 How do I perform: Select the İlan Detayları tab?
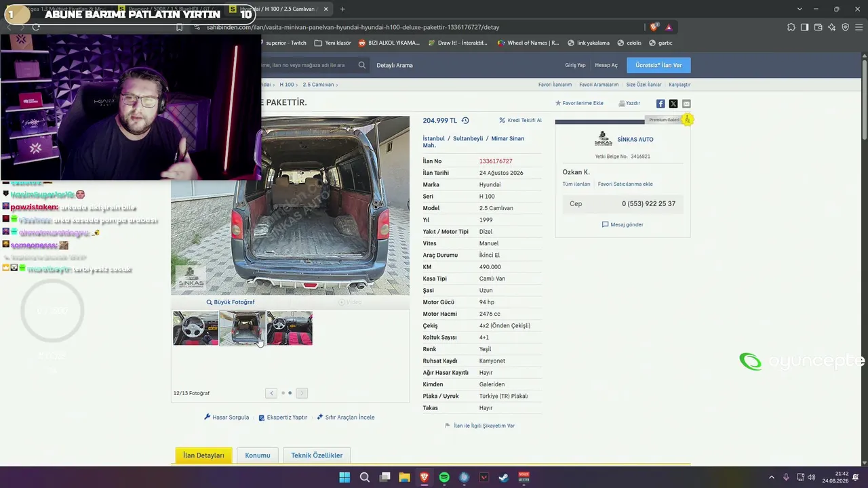click(x=203, y=455)
